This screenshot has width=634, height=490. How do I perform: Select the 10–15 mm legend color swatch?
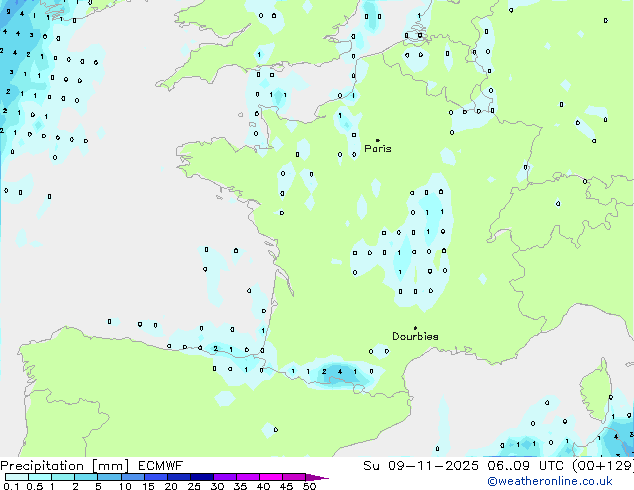(133, 477)
